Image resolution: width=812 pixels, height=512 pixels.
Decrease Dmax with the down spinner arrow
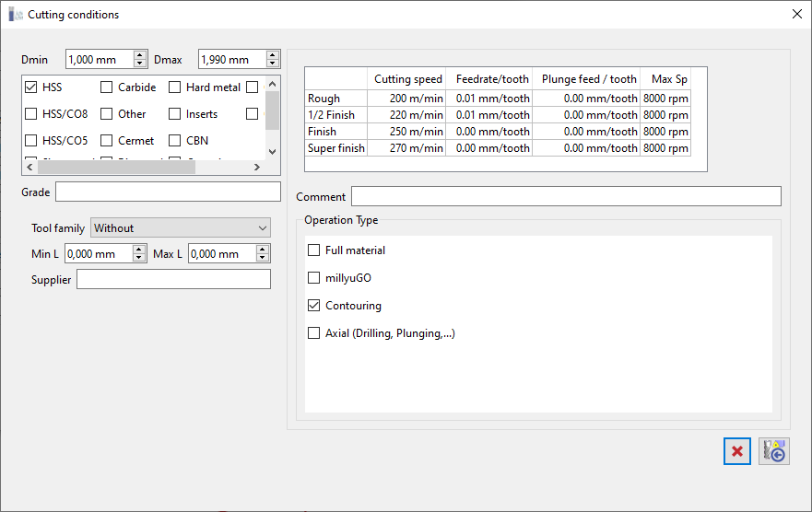pyautogui.click(x=273, y=64)
